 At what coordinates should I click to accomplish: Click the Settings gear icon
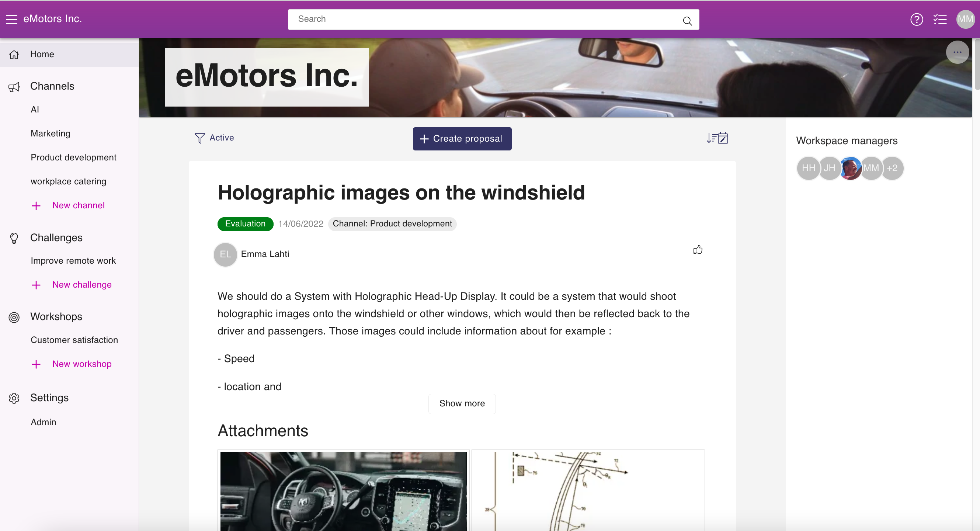[14, 398]
